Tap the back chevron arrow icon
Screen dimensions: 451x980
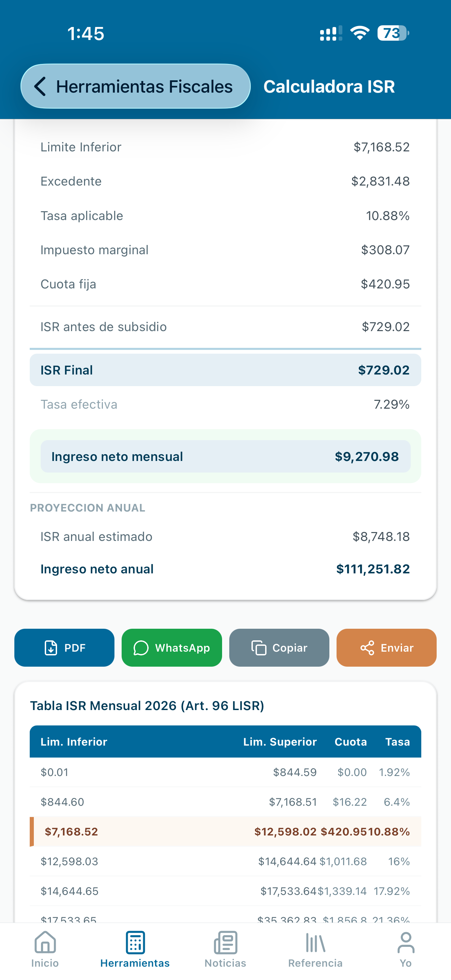(40, 86)
